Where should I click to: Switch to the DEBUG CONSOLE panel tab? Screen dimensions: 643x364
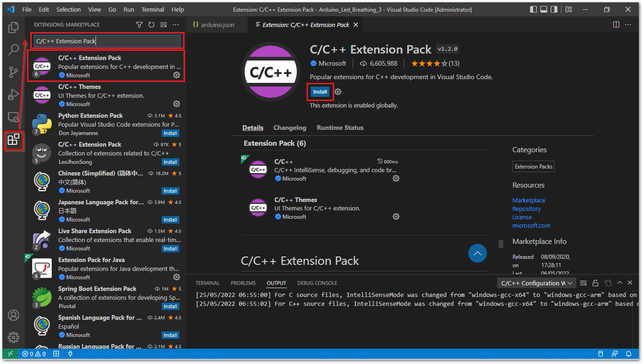point(317,283)
